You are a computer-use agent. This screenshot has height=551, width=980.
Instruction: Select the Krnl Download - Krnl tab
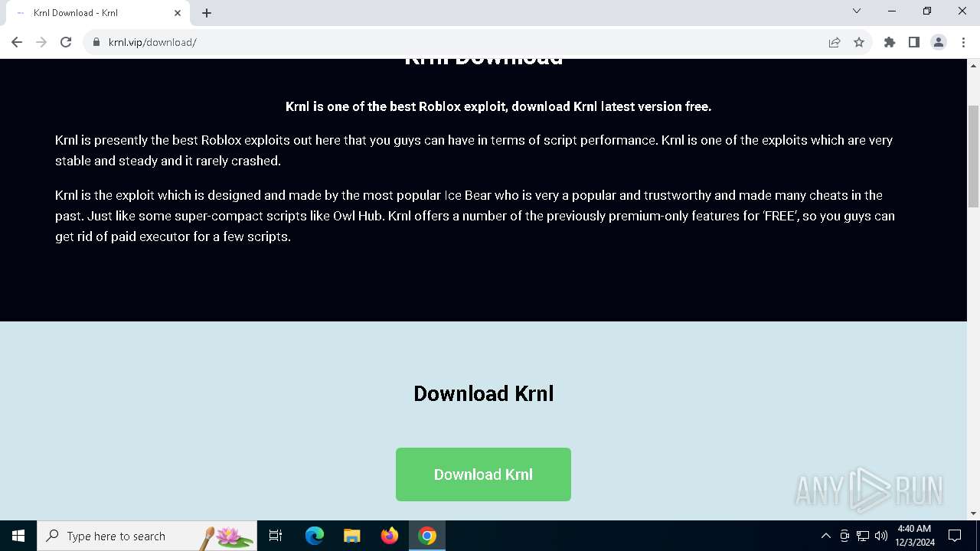[x=97, y=13]
